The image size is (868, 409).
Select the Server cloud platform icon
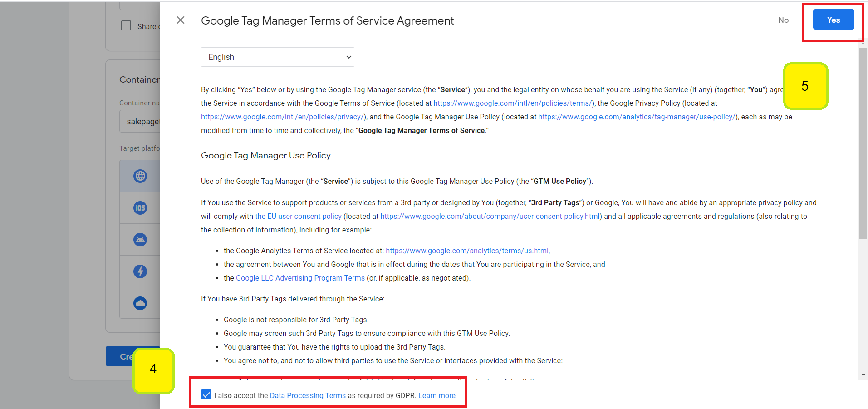coord(140,303)
